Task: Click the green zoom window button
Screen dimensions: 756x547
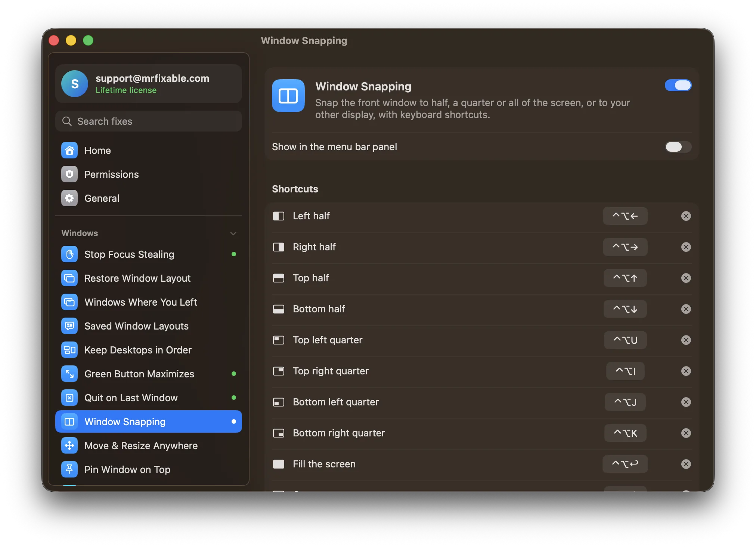Action: 88,40
